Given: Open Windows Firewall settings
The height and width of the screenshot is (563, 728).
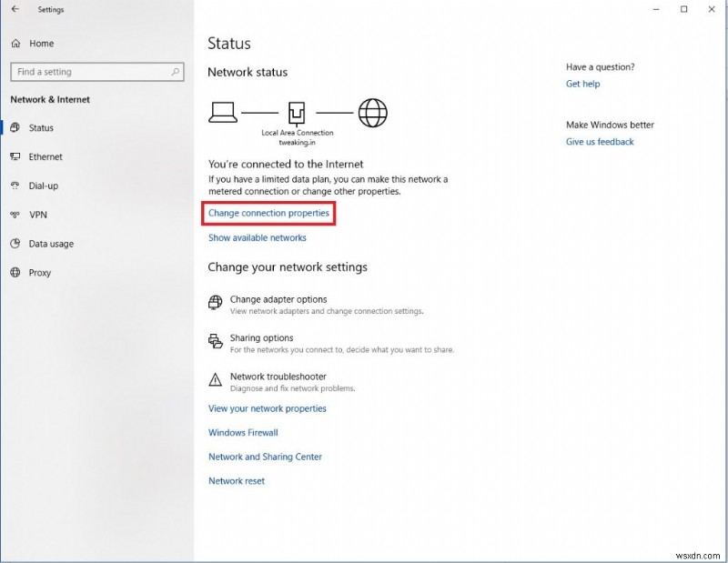Looking at the screenshot, I should pyautogui.click(x=242, y=432).
